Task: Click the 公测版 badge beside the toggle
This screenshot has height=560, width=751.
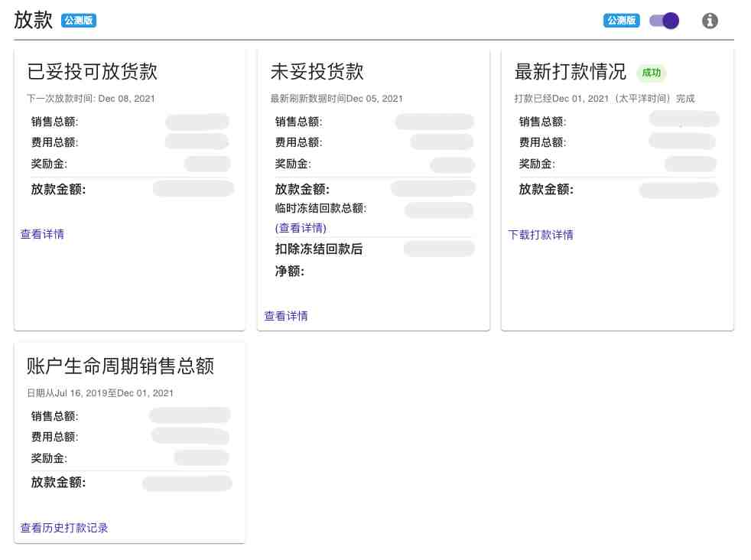Action: coord(621,21)
